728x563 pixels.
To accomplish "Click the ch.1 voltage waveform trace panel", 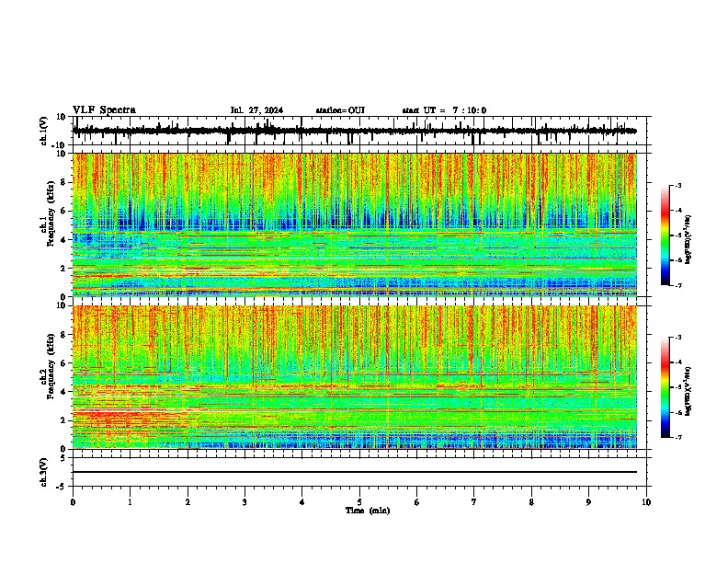I will (361, 131).
